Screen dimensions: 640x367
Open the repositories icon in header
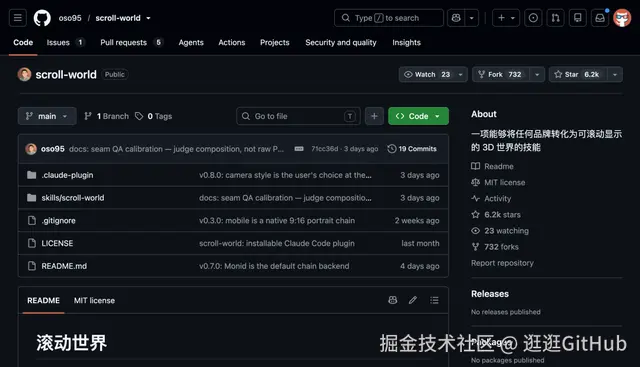578,18
